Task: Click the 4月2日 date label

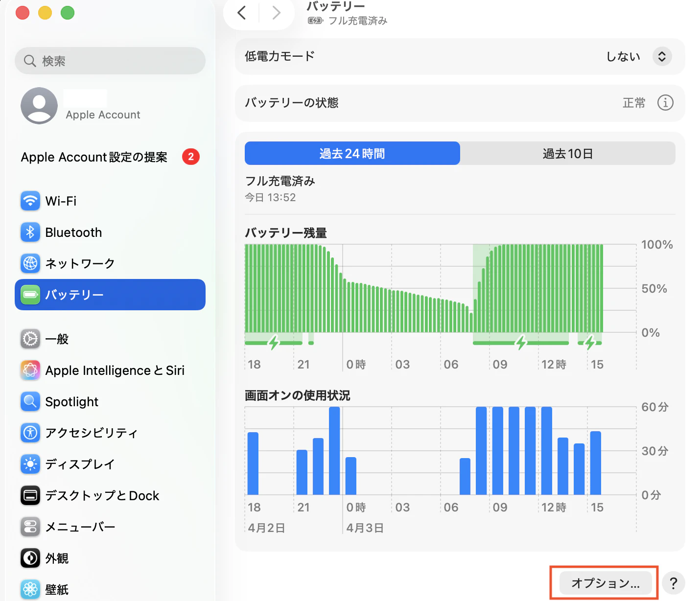Action: point(267,528)
